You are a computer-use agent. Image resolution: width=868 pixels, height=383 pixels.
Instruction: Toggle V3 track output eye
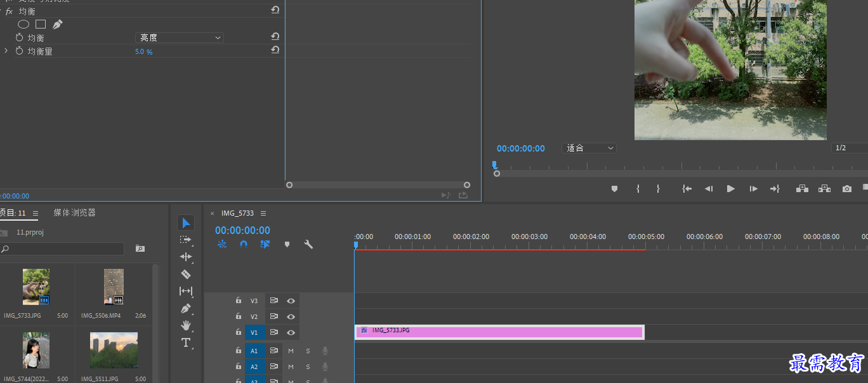291,301
